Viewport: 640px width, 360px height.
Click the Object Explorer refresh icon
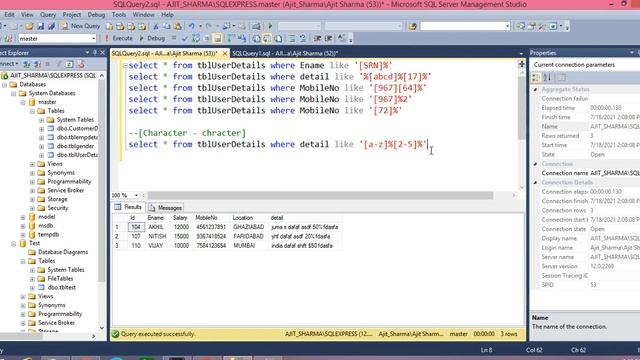click(69, 64)
